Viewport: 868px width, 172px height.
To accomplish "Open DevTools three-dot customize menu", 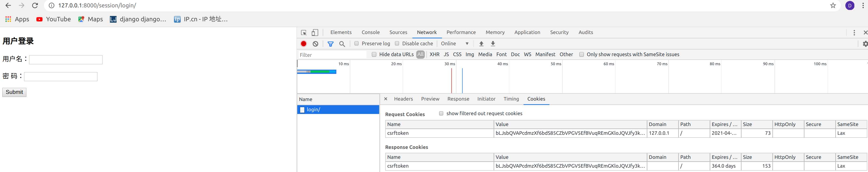I will point(854,33).
